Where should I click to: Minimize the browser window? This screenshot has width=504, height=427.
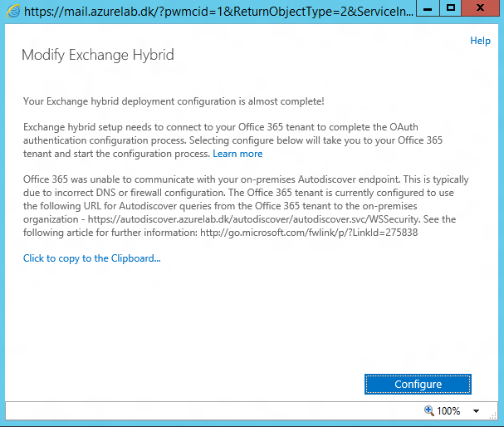click(428, 8)
